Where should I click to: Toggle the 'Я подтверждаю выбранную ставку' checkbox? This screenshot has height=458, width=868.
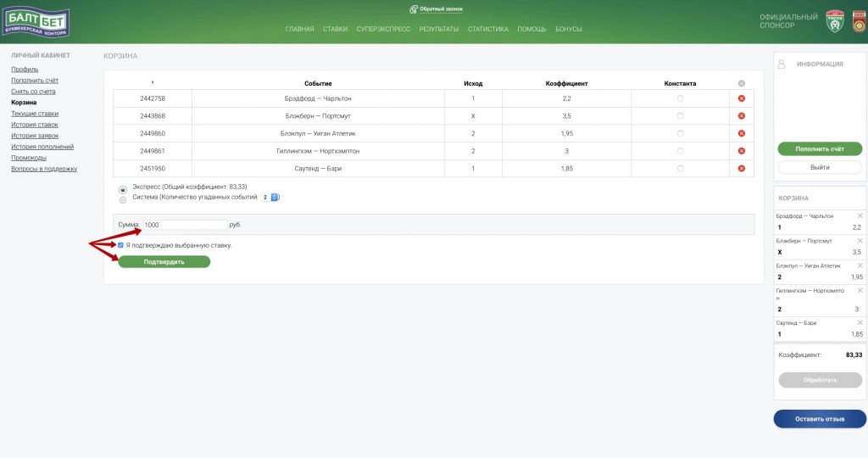121,245
